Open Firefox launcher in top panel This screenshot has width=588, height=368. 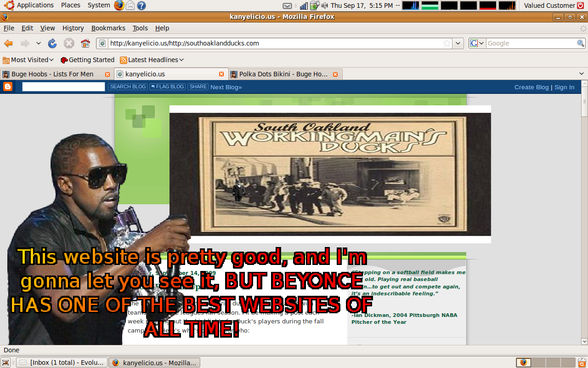coord(119,6)
